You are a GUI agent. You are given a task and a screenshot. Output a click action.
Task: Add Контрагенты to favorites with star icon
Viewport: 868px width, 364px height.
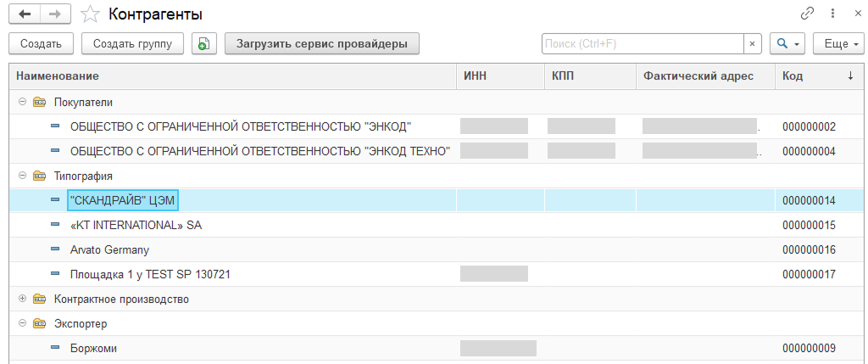[88, 14]
